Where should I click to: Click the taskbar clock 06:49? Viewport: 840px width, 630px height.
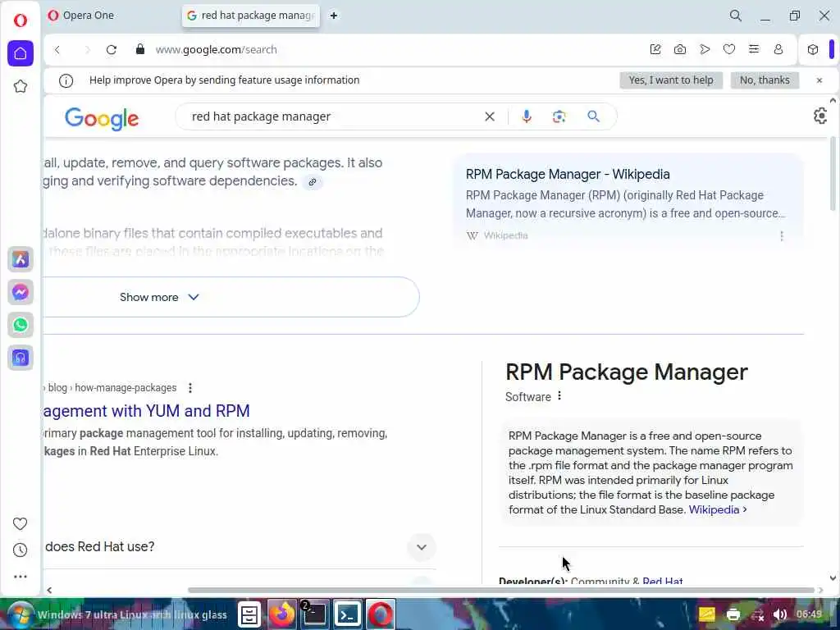click(x=808, y=614)
